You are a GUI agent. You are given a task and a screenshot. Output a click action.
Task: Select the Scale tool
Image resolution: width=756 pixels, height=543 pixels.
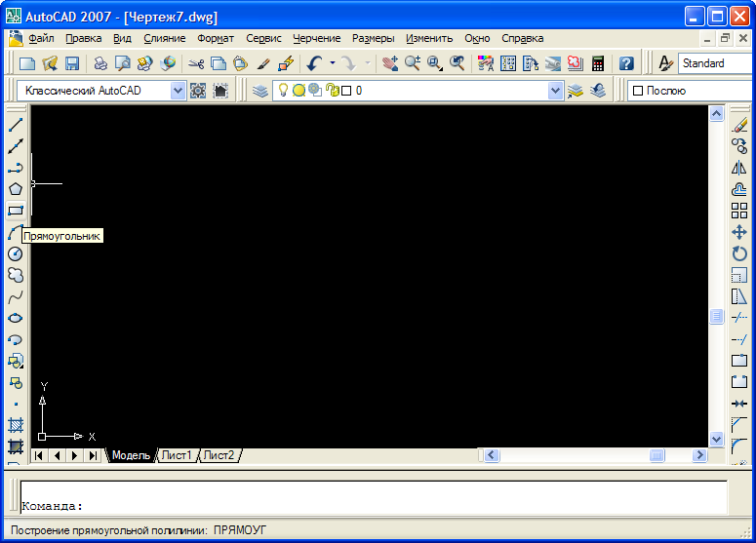tap(739, 275)
